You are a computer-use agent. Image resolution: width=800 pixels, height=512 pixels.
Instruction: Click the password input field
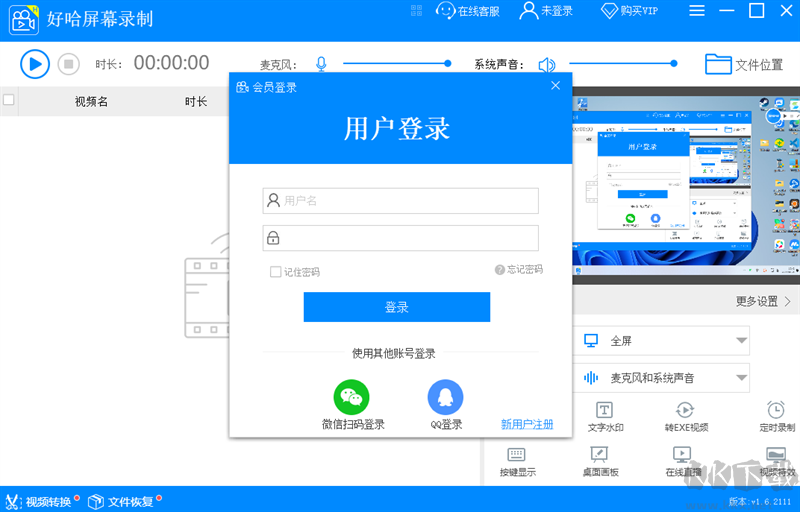click(401, 238)
